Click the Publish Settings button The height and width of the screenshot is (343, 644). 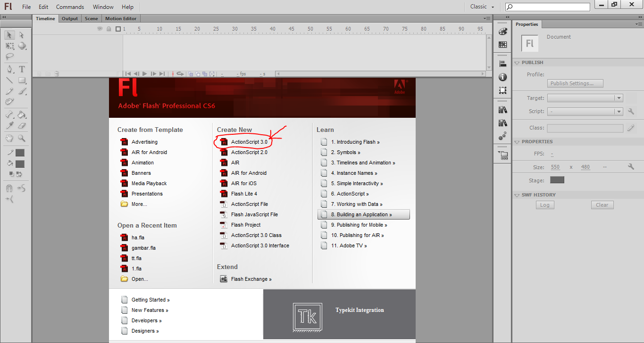(x=576, y=83)
